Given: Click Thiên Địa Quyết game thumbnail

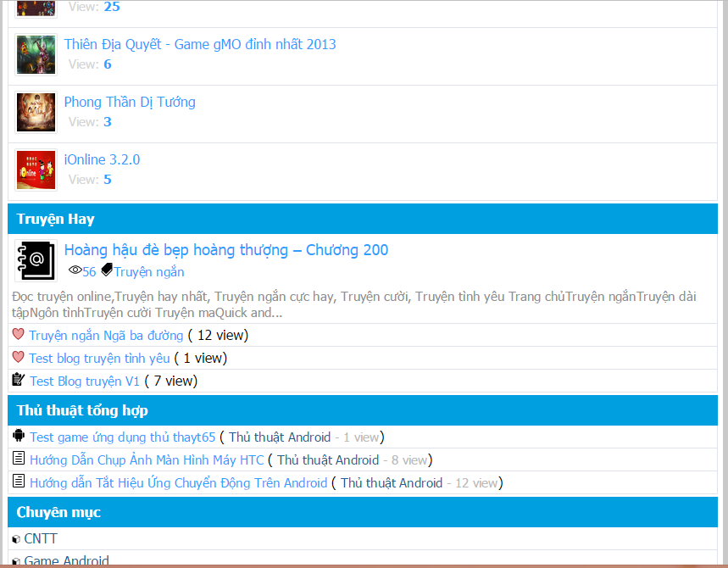Looking at the screenshot, I should point(36,54).
